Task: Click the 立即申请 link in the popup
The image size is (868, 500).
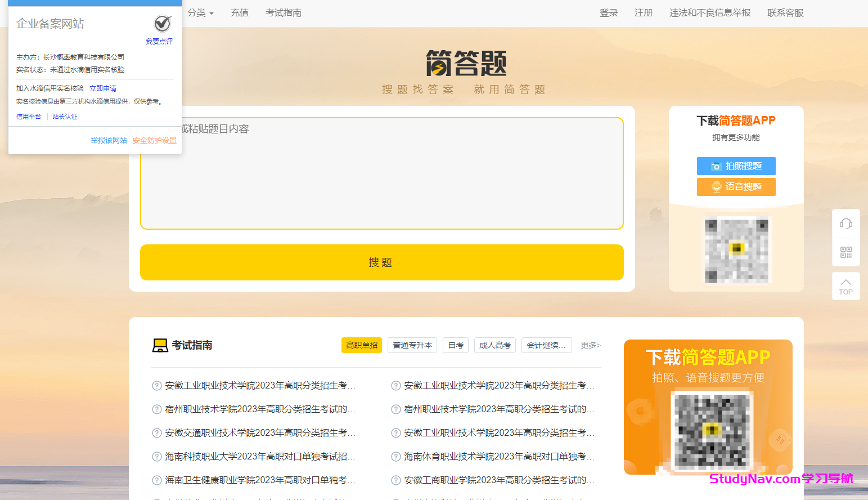Action: click(x=103, y=88)
